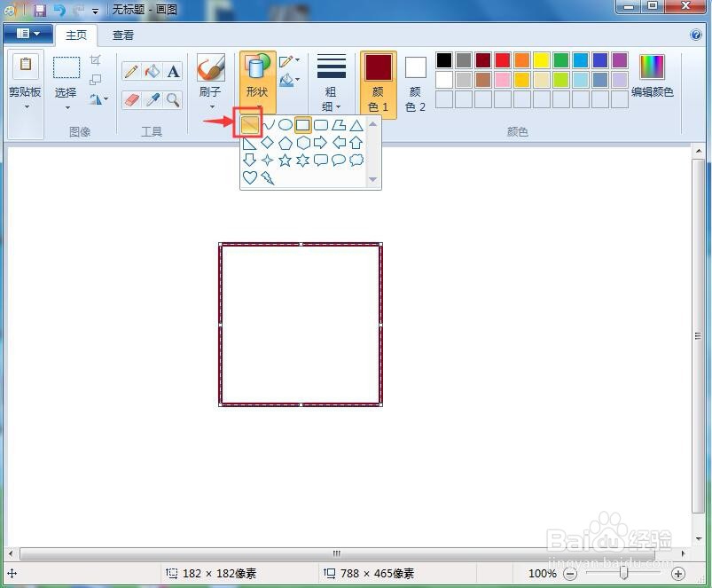Image resolution: width=712 pixels, height=588 pixels.
Task: Expand the Brushes (刷子) dropdown
Action: [x=212, y=107]
